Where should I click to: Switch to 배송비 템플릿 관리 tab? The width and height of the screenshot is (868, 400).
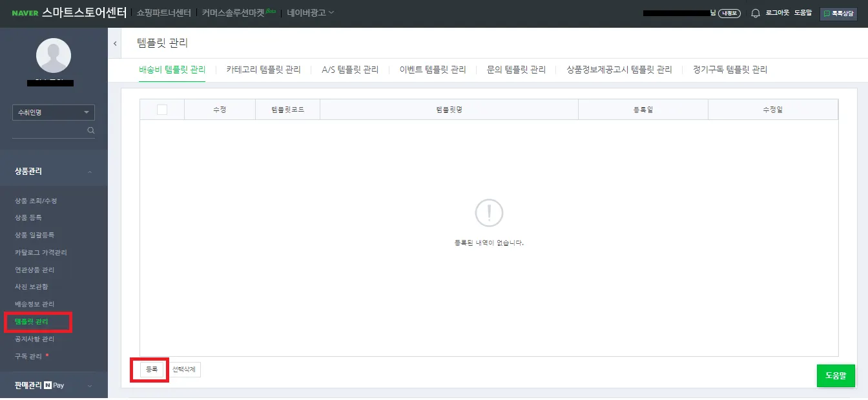coord(172,70)
